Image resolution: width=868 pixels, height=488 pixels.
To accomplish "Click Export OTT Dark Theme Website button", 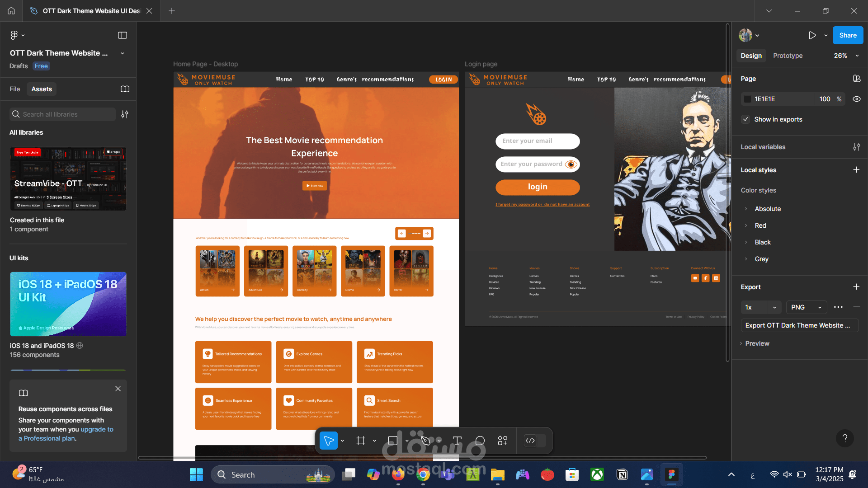I will pos(799,325).
